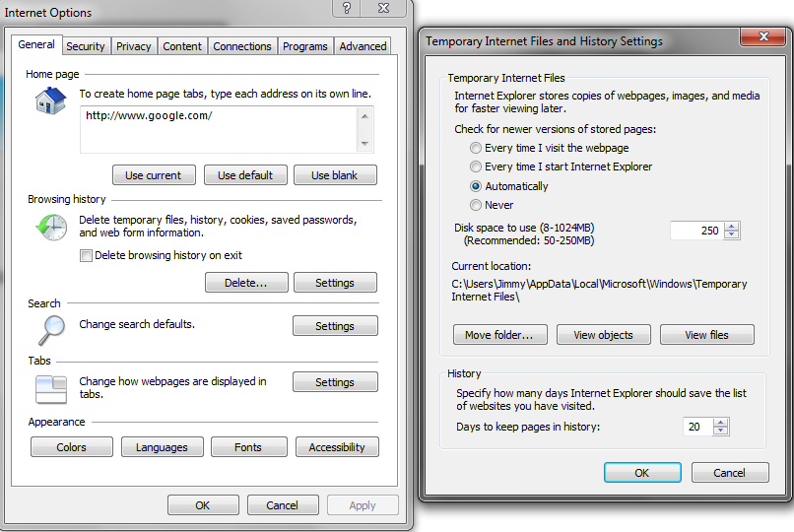The height and width of the screenshot is (532, 794).
Task: Click home page box scroll up arrow
Action: [x=364, y=116]
